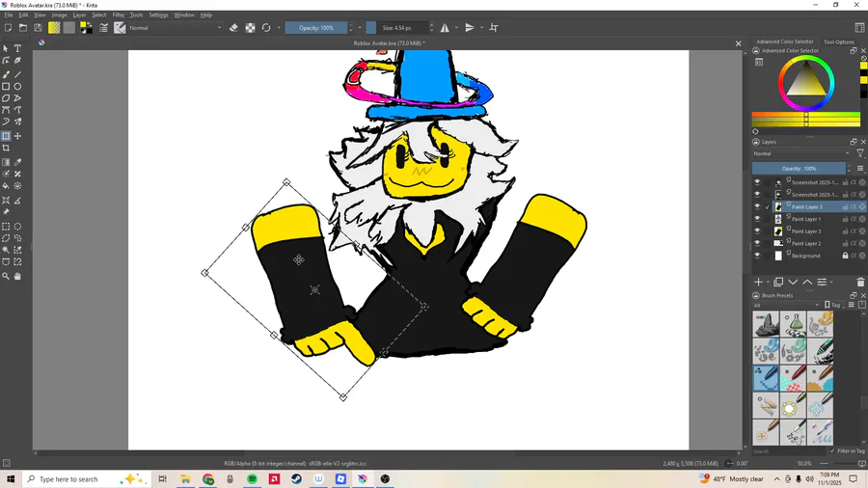Create a new document from toolbar

click(x=9, y=28)
